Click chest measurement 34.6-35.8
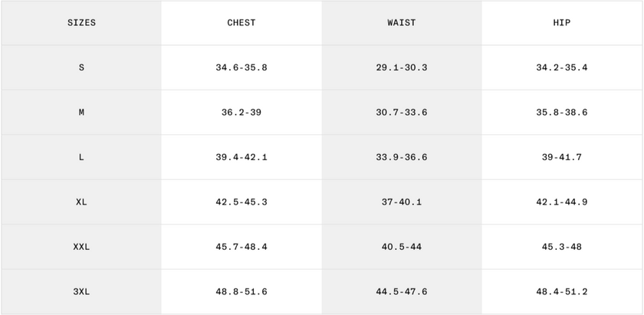644x315 pixels. [242, 67]
